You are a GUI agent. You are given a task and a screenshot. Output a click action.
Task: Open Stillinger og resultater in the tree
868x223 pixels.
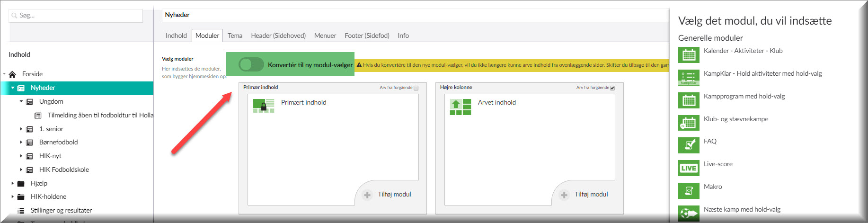pos(61,210)
